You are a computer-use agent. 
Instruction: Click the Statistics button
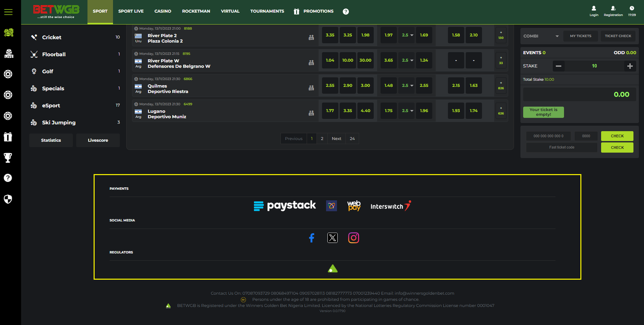pyautogui.click(x=51, y=140)
